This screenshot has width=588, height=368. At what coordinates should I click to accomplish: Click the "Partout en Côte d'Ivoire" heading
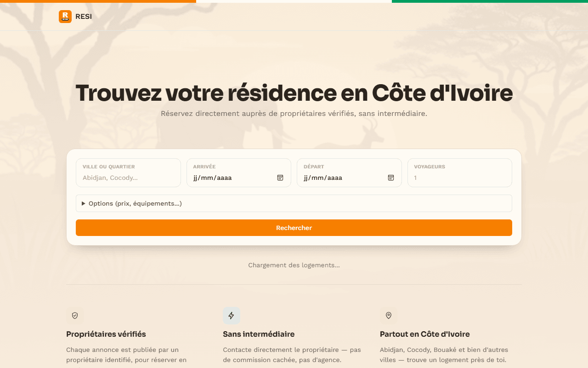click(425, 334)
